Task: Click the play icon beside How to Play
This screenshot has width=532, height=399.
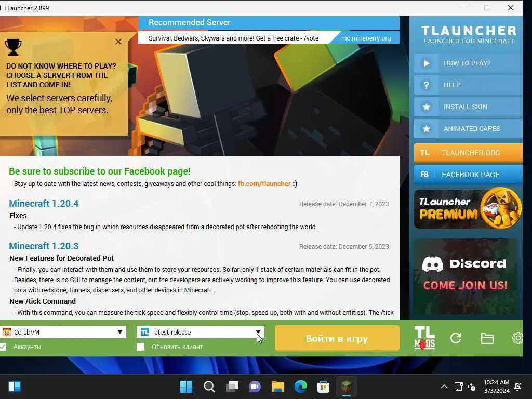Action: (427, 63)
